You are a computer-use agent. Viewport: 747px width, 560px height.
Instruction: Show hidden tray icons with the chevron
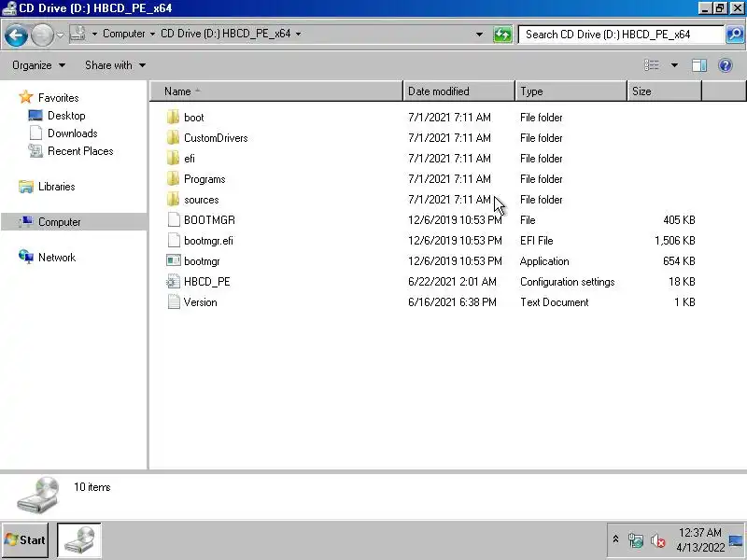click(615, 540)
